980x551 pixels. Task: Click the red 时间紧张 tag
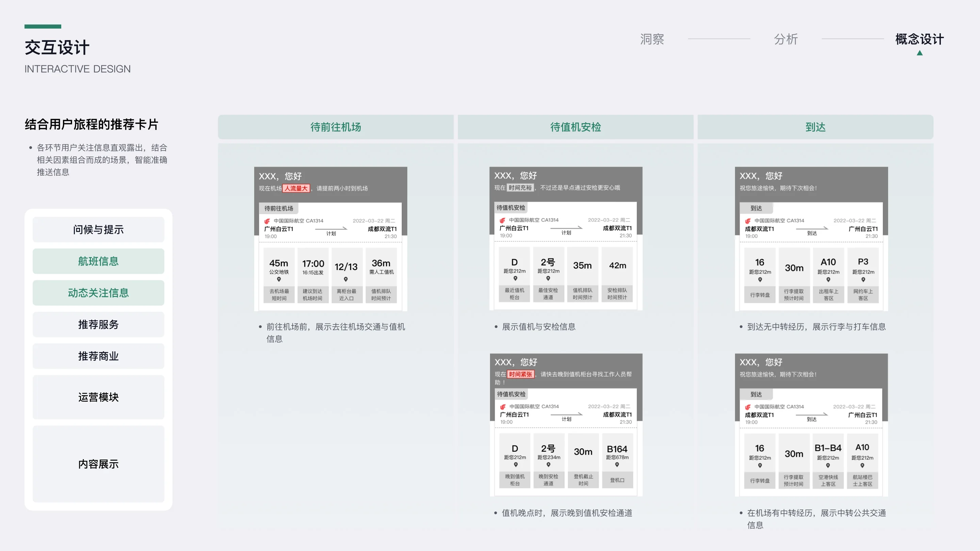tap(520, 374)
